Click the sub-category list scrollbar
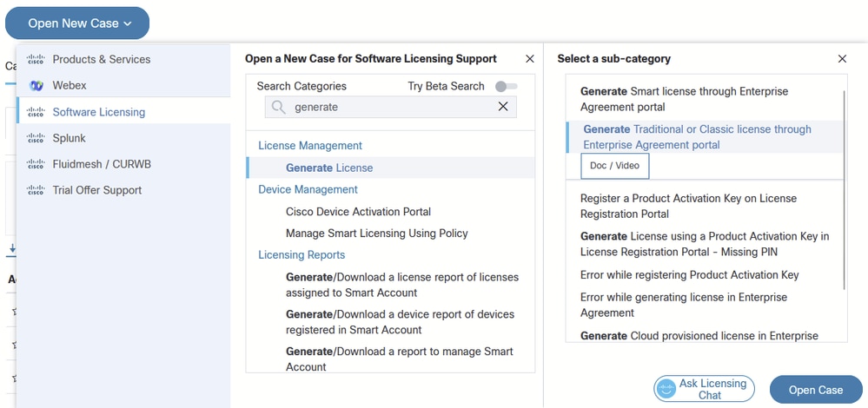The height and width of the screenshot is (408, 868). click(845, 189)
